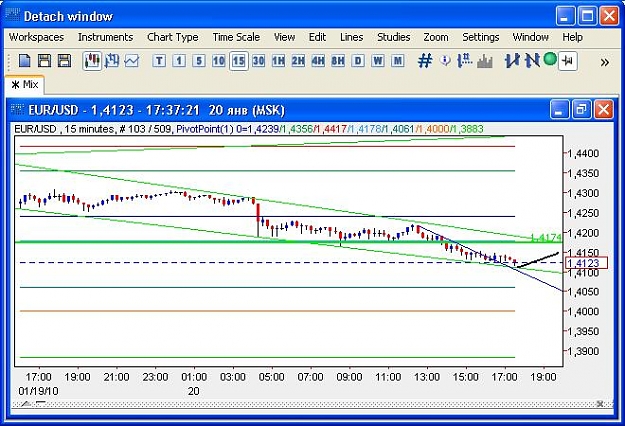Set time scale to 10 minutes
The image size is (625, 426).
point(218,61)
